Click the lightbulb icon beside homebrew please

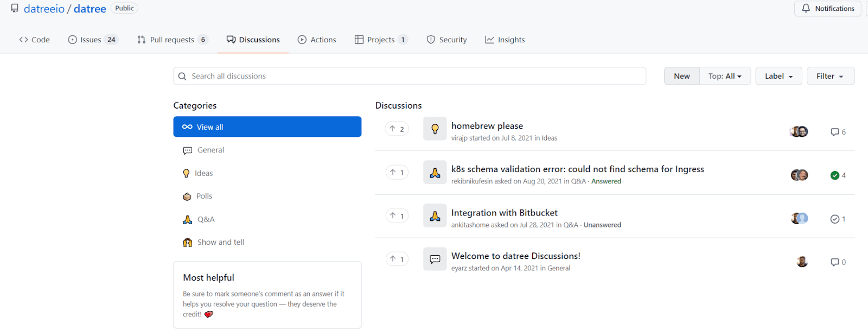[435, 129]
